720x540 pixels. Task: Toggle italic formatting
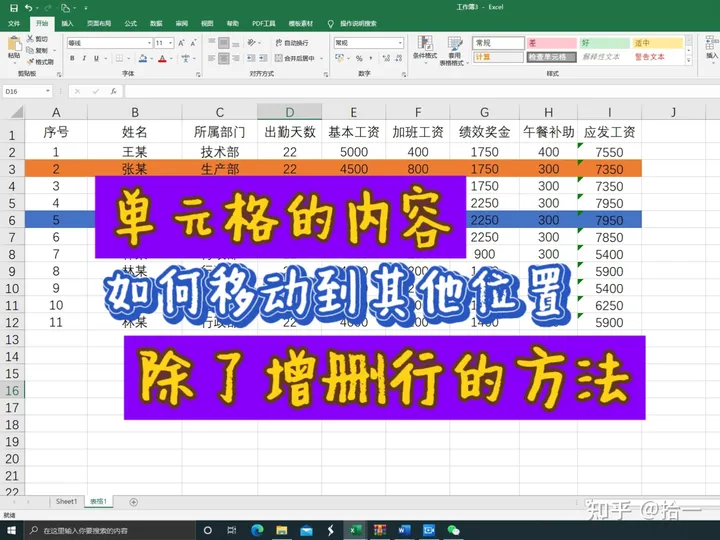click(x=84, y=58)
